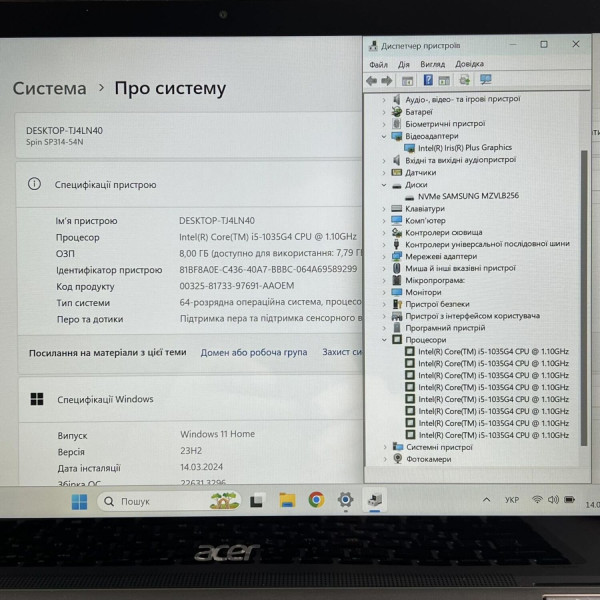Click the Система breadcrumb link

click(x=50, y=89)
